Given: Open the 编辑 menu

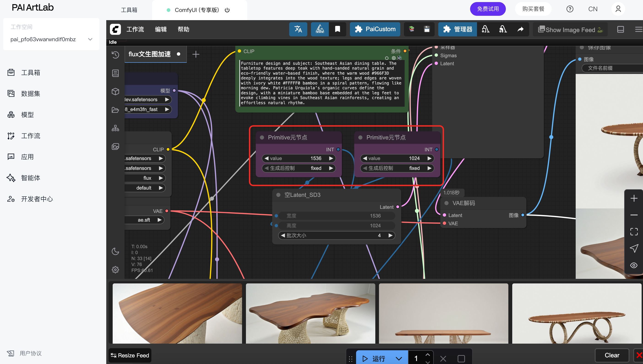Looking at the screenshot, I should [x=161, y=29].
